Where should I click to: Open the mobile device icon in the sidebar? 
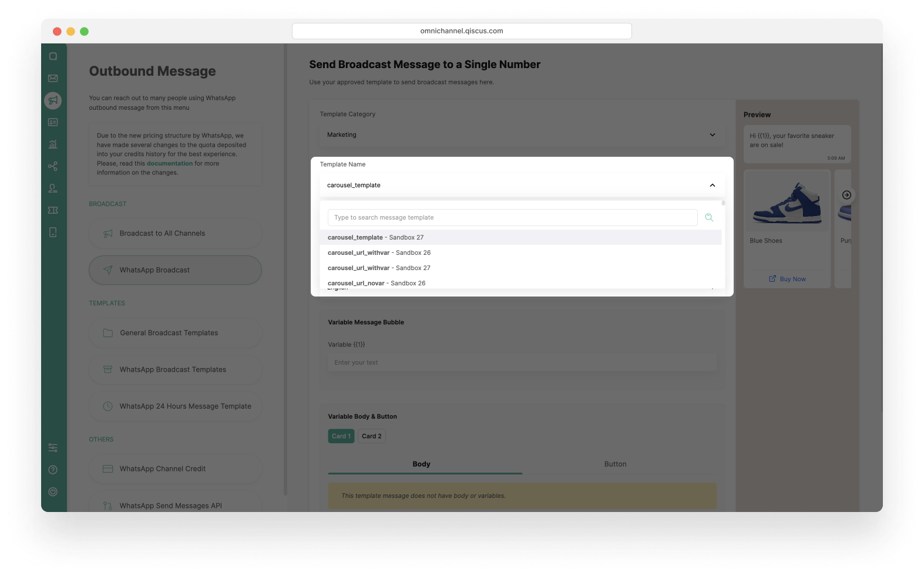click(x=53, y=233)
